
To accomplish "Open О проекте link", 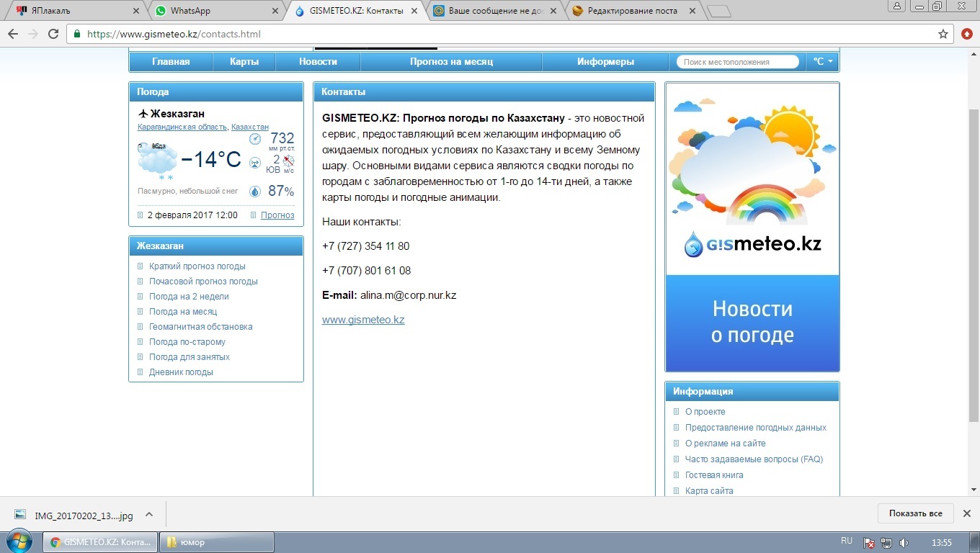I will (705, 412).
